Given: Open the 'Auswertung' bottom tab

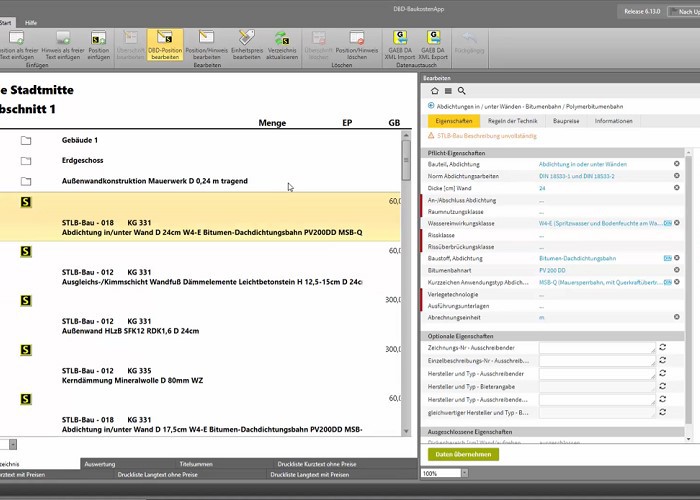Looking at the screenshot, I should (100, 464).
